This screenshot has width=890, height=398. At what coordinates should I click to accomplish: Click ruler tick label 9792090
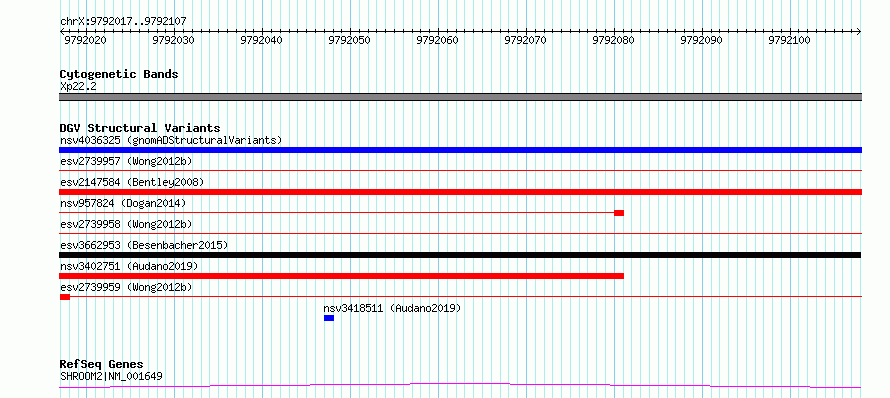click(x=701, y=40)
